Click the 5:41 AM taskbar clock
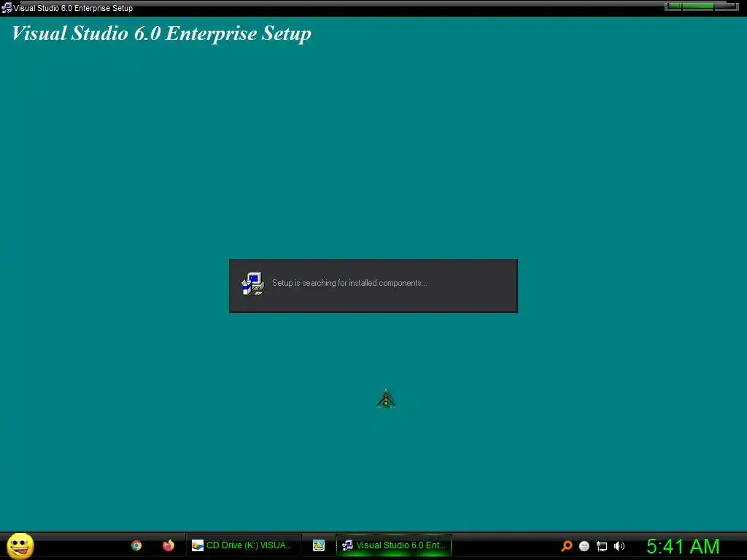 [683, 546]
